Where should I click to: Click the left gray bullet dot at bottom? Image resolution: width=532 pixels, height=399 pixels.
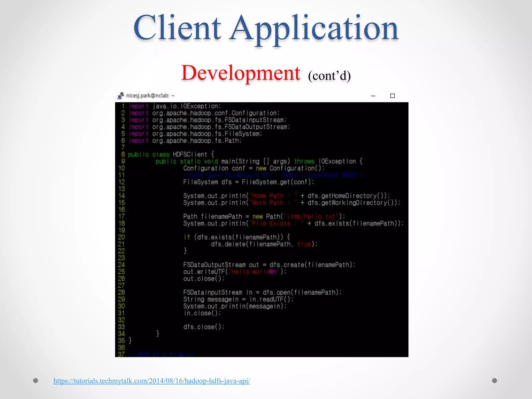coord(36,381)
